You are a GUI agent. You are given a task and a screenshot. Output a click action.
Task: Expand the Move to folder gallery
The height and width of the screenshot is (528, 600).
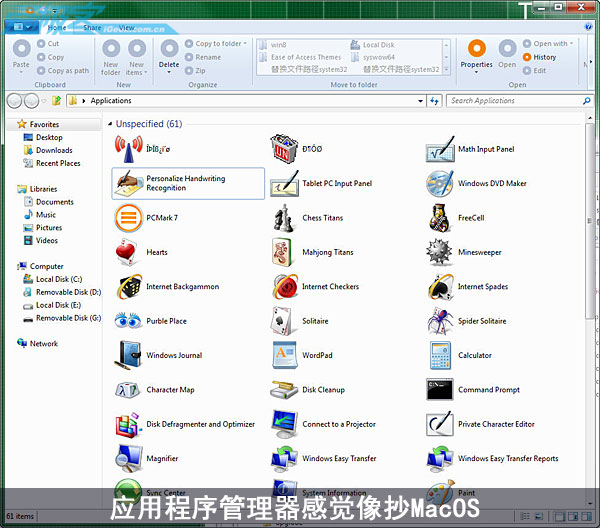click(x=446, y=70)
